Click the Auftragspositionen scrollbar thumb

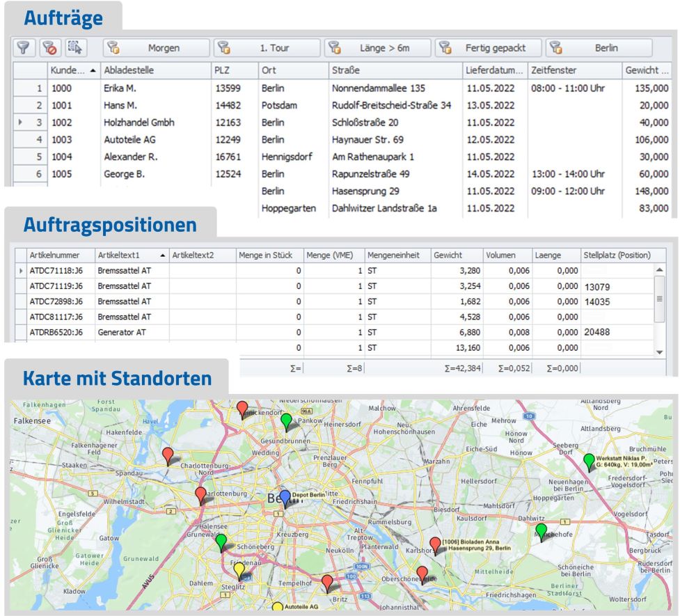(x=660, y=299)
